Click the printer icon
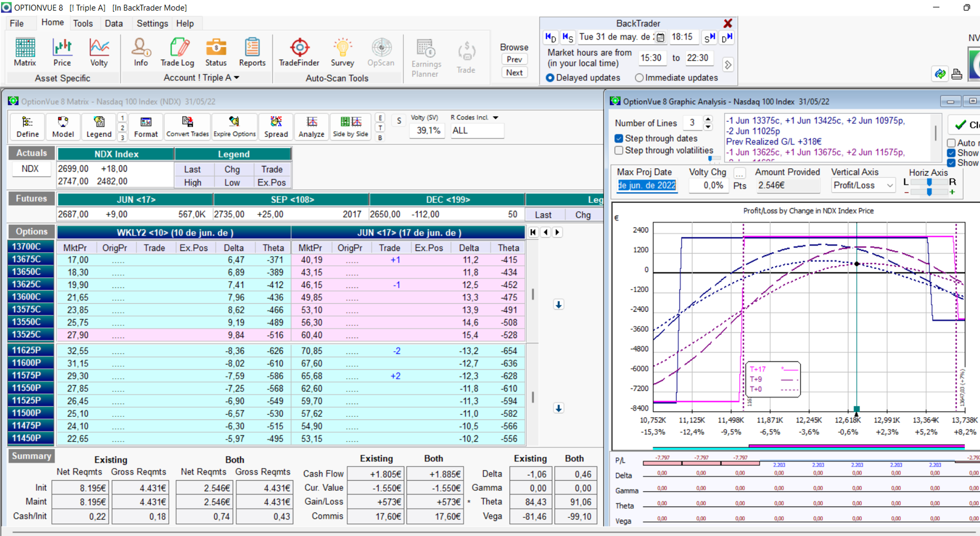The width and height of the screenshot is (980, 536). click(957, 74)
